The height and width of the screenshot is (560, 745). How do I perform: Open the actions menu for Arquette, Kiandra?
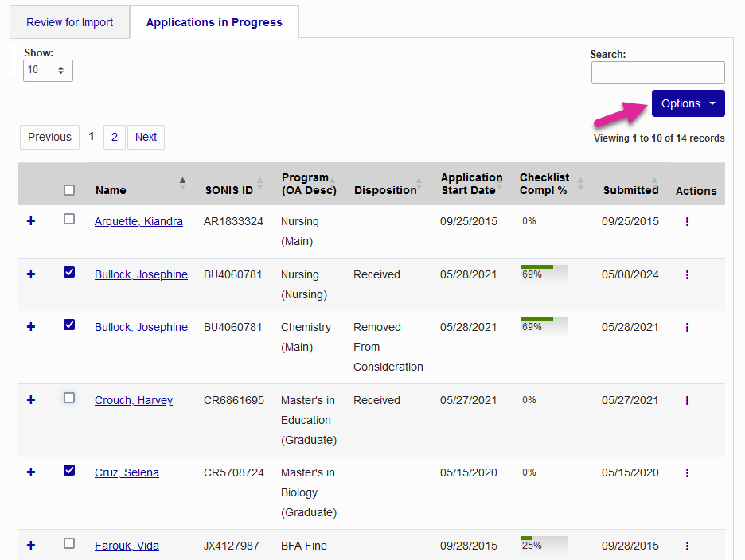click(687, 221)
